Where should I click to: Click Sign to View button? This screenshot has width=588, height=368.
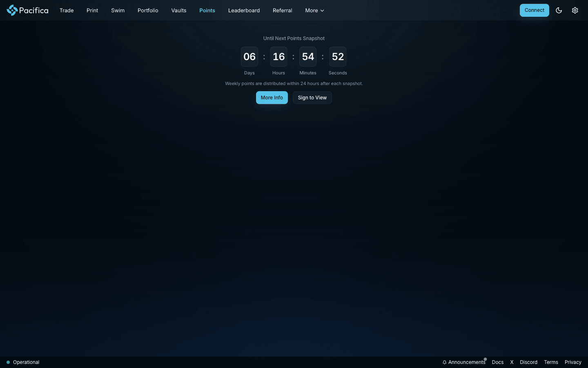click(x=312, y=98)
